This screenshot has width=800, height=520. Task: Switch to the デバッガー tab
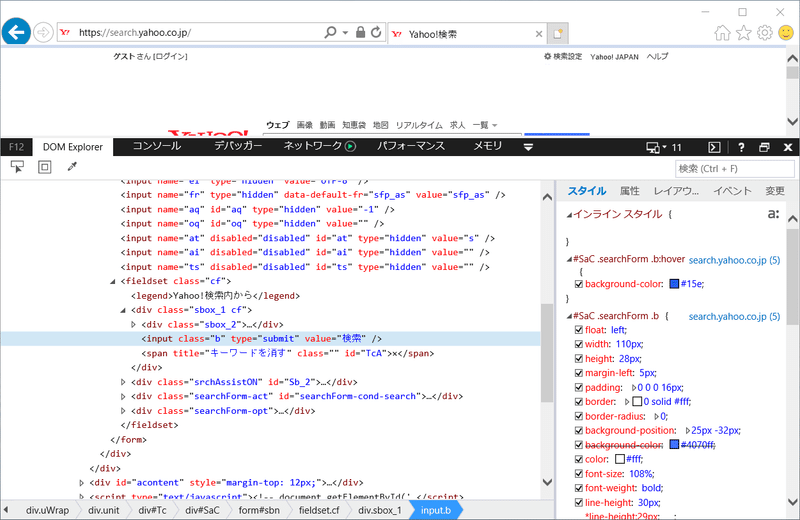tap(238, 146)
